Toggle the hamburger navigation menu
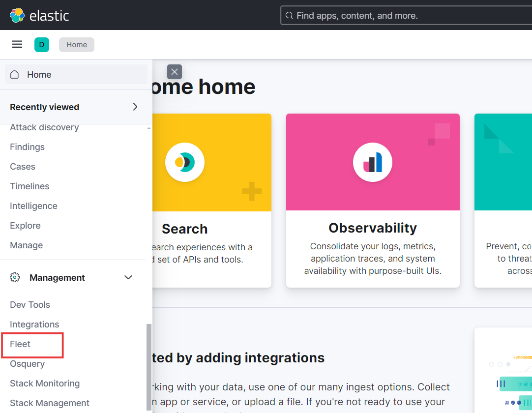 pyautogui.click(x=17, y=44)
